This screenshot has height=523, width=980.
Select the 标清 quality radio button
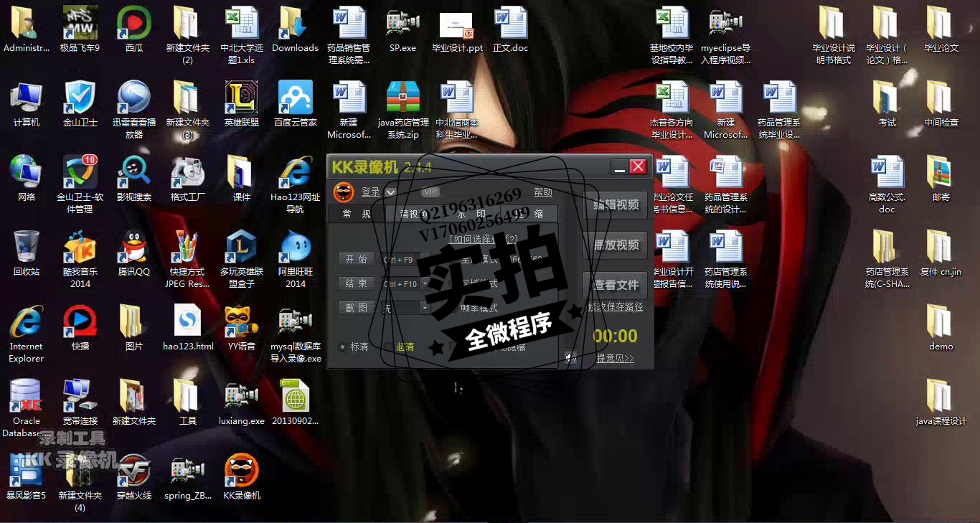[x=342, y=347]
